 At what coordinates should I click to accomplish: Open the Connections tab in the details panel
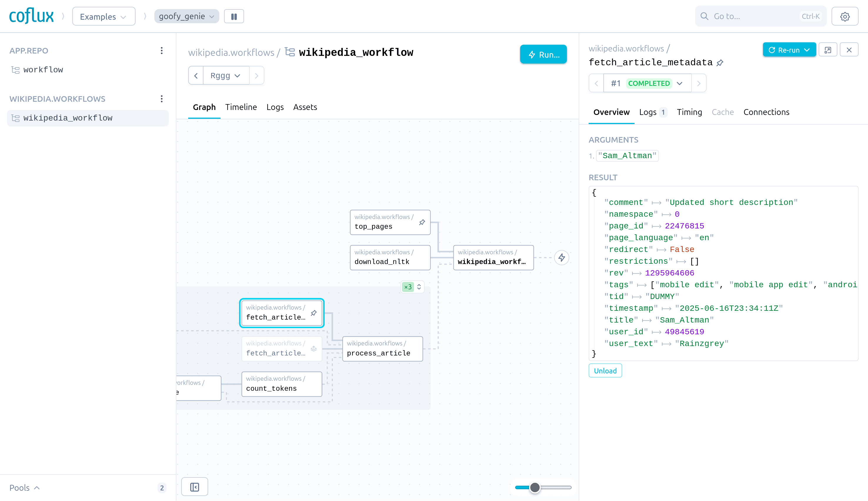[766, 112]
